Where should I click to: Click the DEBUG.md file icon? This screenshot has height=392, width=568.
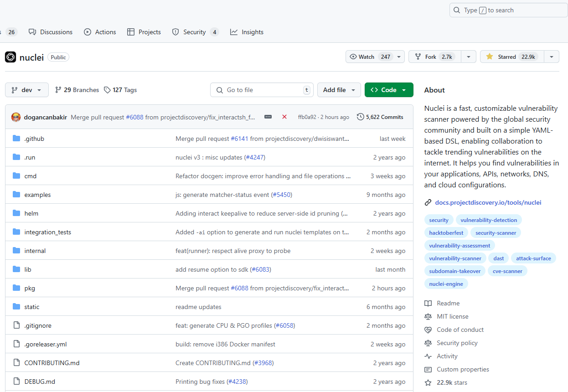(17, 382)
